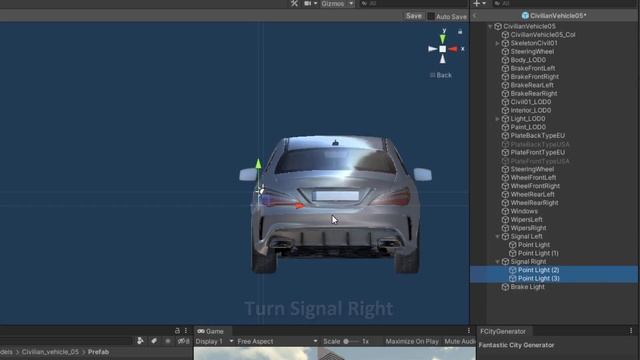Image resolution: width=640 pixels, height=360 pixels.
Task: Click the red X axis gizmo cone
Action: pyautogui.click(x=453, y=49)
